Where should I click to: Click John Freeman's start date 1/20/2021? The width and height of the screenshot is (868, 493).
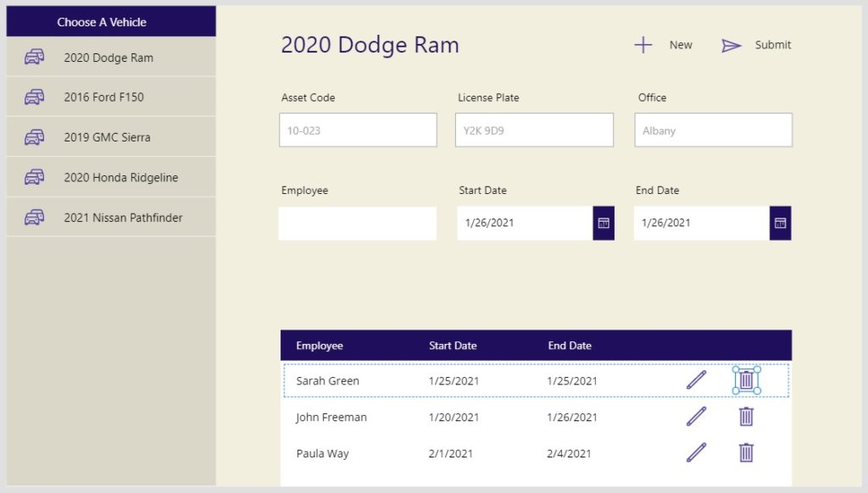453,418
